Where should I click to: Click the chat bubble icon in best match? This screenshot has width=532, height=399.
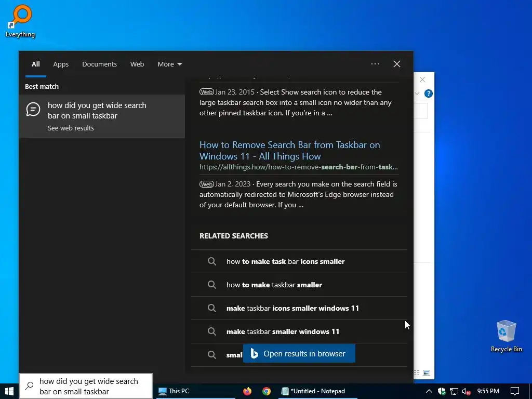33,110
